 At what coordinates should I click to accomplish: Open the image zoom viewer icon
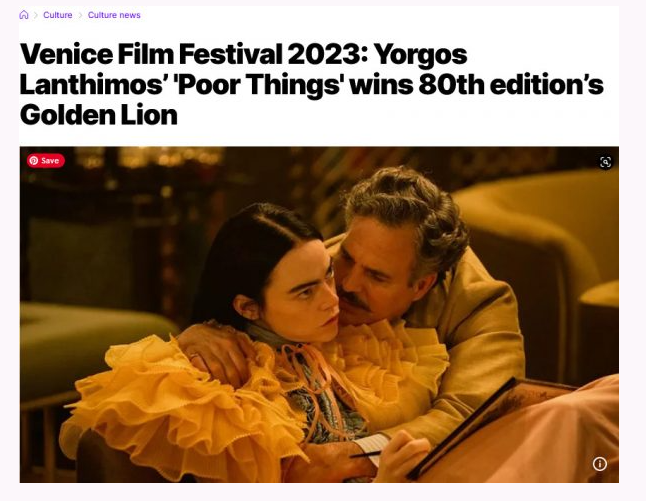tap(605, 162)
